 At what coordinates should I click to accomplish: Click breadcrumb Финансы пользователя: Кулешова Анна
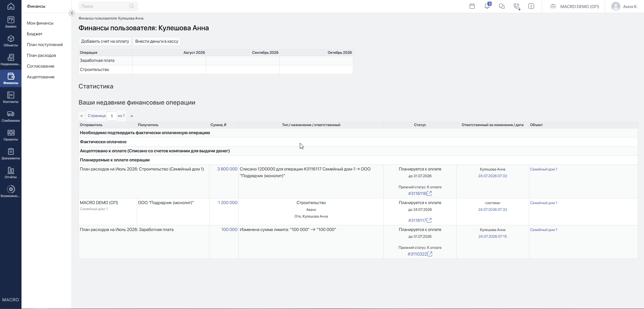111,18
